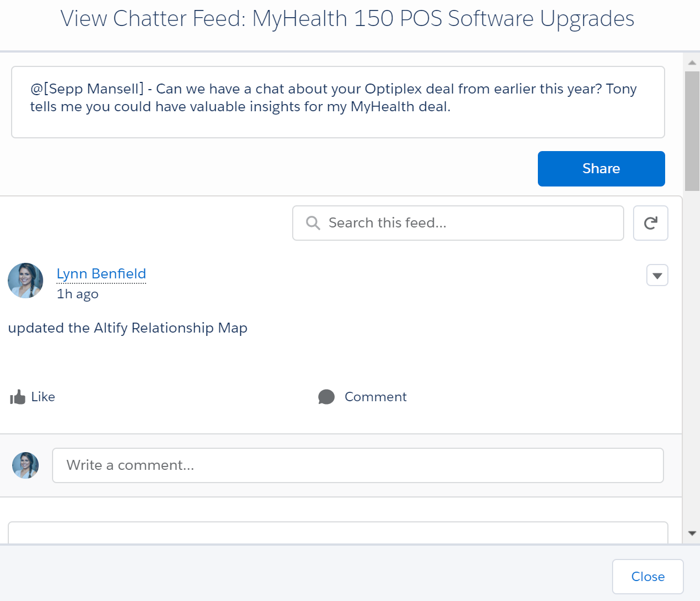This screenshot has height=601, width=700.
Task: Click the refresh feed icon
Action: [x=651, y=223]
